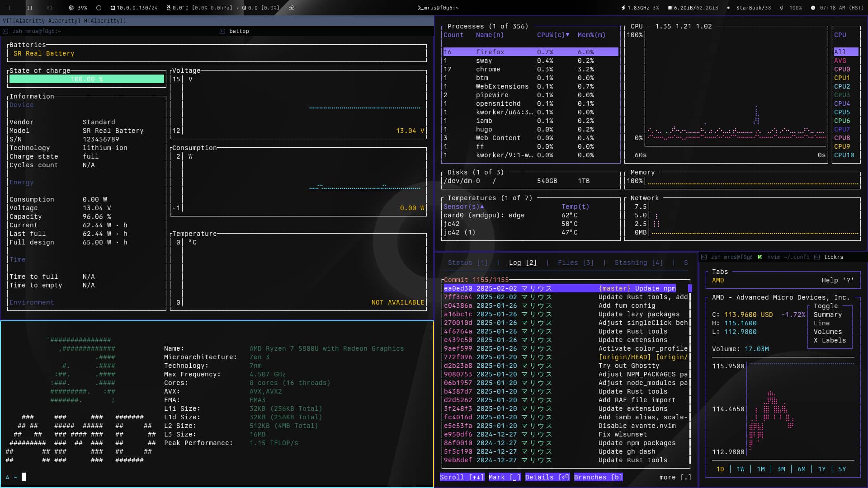
Task: Click the gear icon next to 39%
Action: 71,8
